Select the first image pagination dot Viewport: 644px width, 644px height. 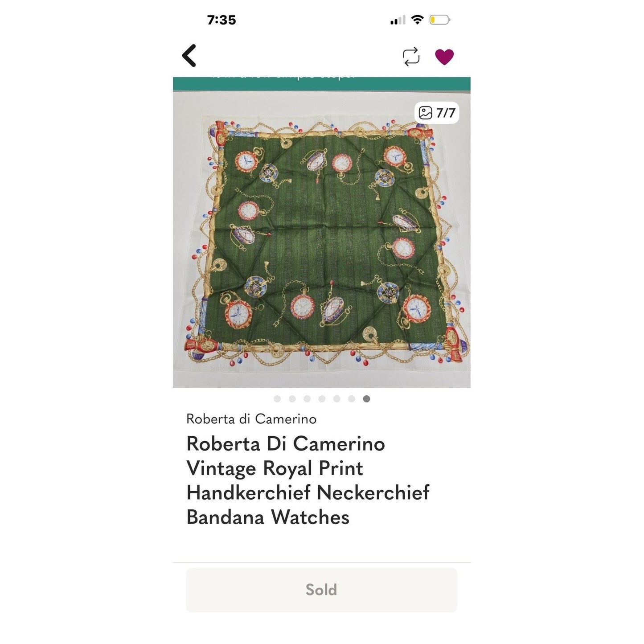click(x=277, y=399)
